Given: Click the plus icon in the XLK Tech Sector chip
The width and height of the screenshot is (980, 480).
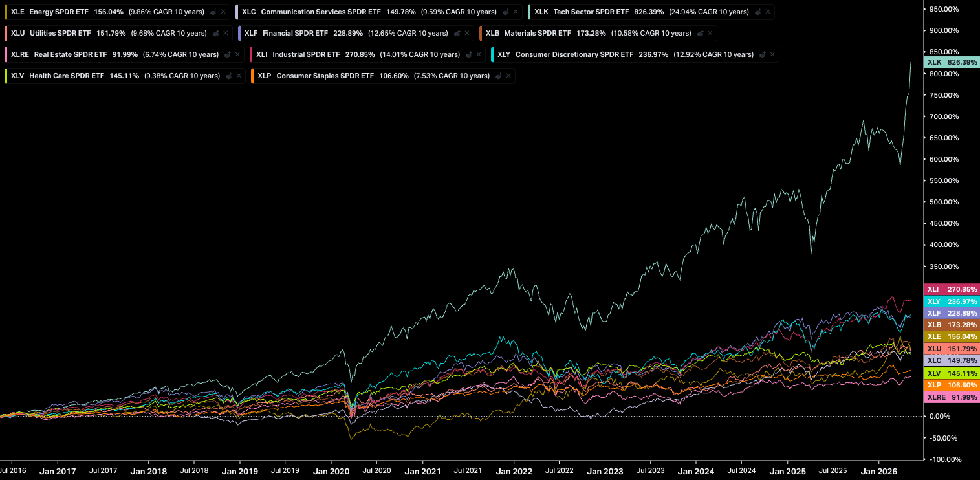Looking at the screenshot, I should point(758,12).
